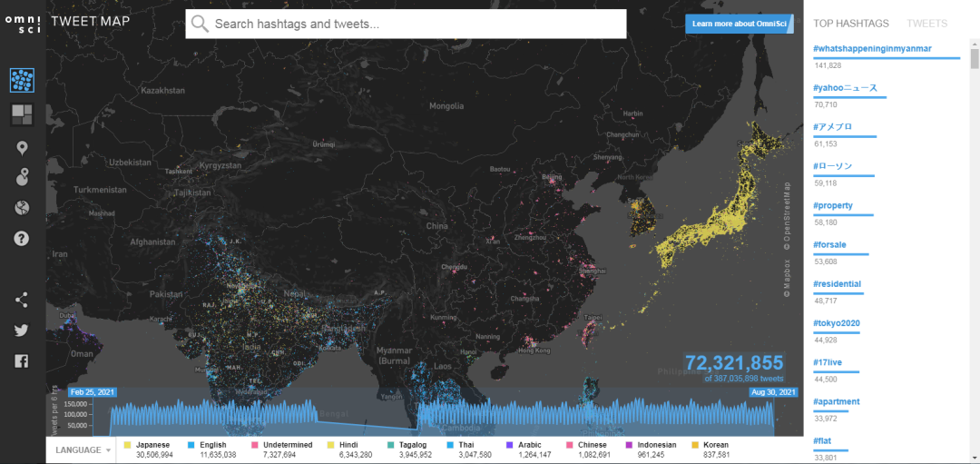Select hashtag #residential
Image resolution: width=980 pixels, height=464 pixels.
coord(838,284)
